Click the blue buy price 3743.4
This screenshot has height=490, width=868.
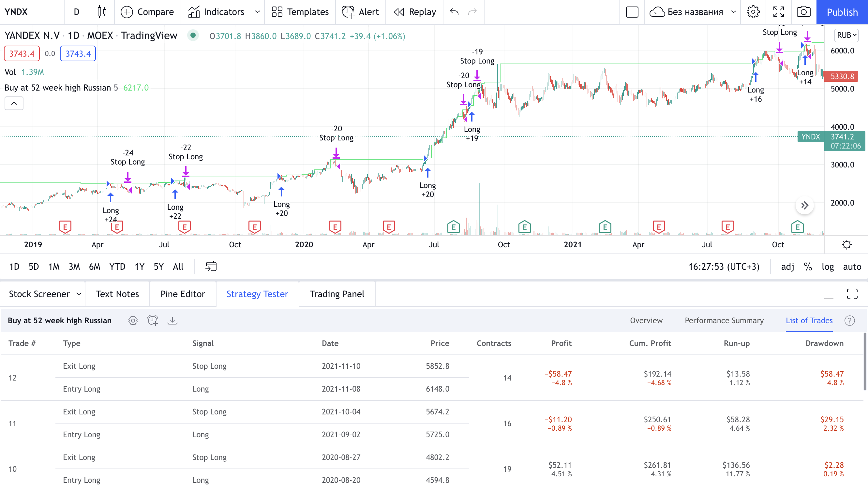(78, 53)
